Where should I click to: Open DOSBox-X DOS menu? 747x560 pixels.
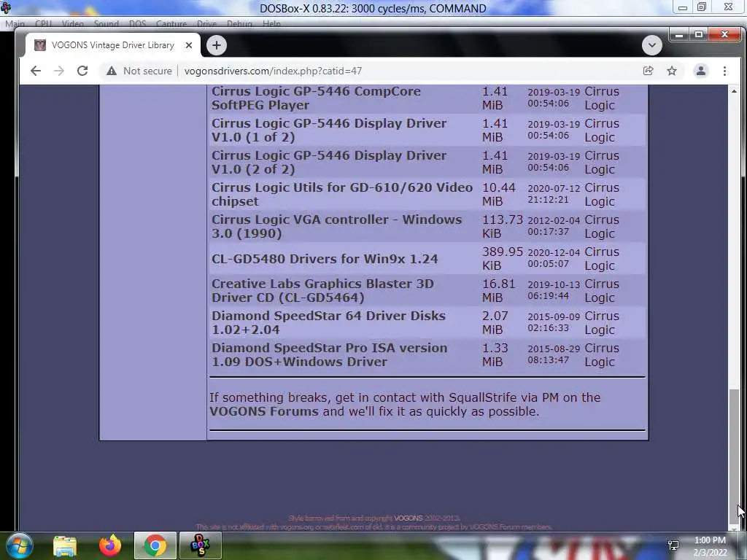click(138, 24)
